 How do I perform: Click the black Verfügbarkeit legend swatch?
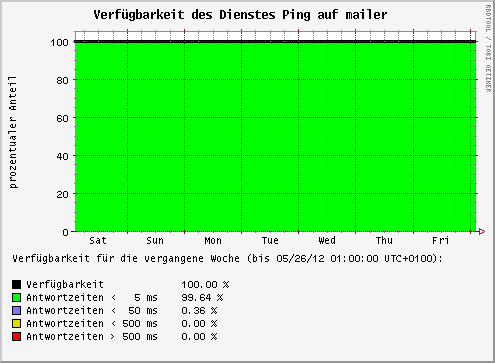coord(16,284)
